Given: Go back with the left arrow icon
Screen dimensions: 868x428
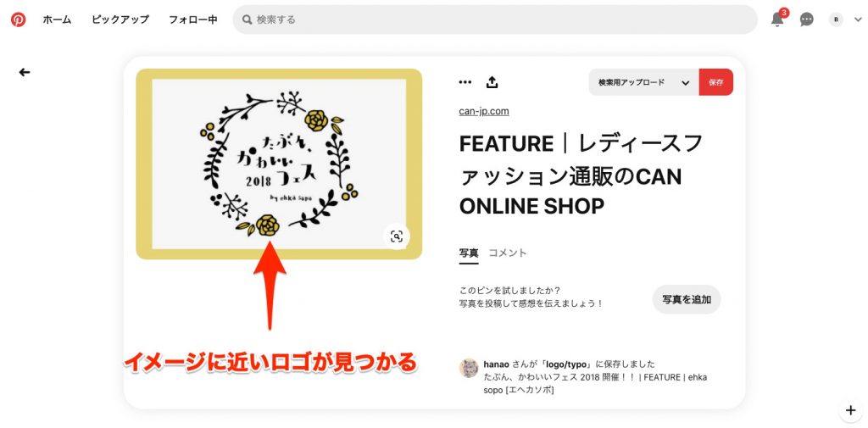Looking at the screenshot, I should tap(25, 72).
